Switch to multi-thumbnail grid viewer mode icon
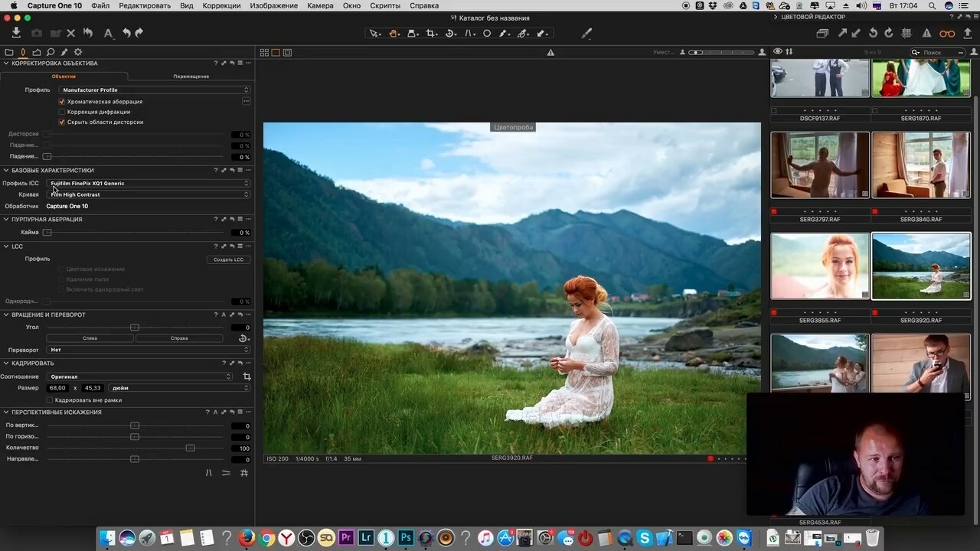Viewport: 980px width, 551px height. tap(264, 53)
